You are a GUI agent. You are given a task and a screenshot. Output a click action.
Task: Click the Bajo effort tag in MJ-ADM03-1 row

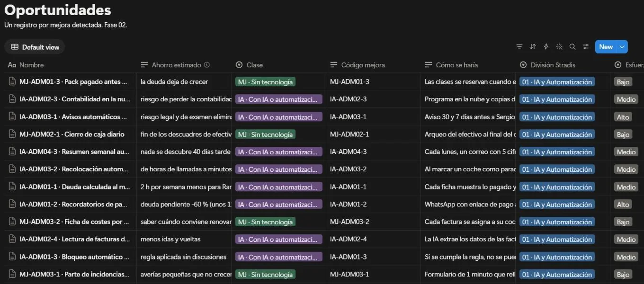(x=623, y=275)
